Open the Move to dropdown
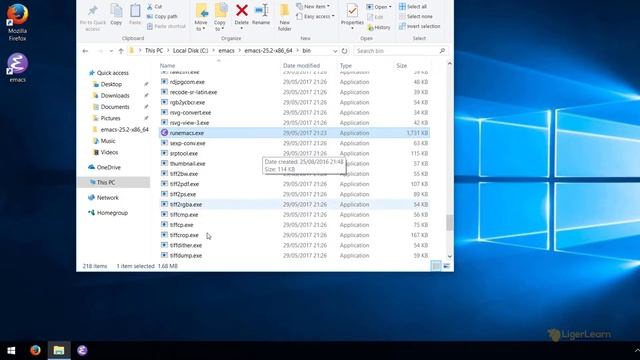Image resolution: width=640 pixels, height=360 pixels. pyautogui.click(x=201, y=17)
